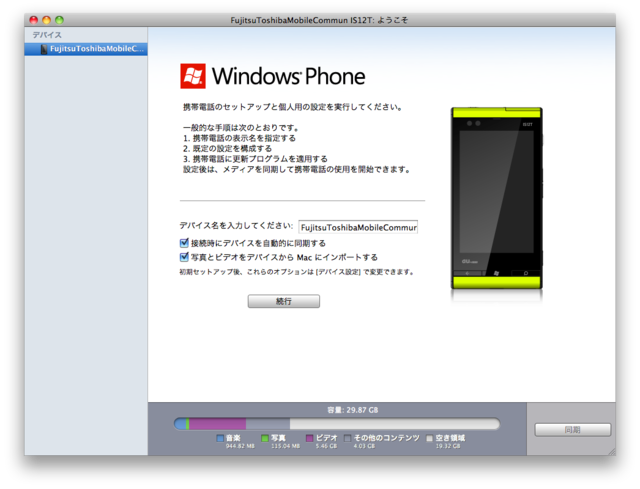Click the device name input field
This screenshot has width=640, height=489.
tap(358, 227)
